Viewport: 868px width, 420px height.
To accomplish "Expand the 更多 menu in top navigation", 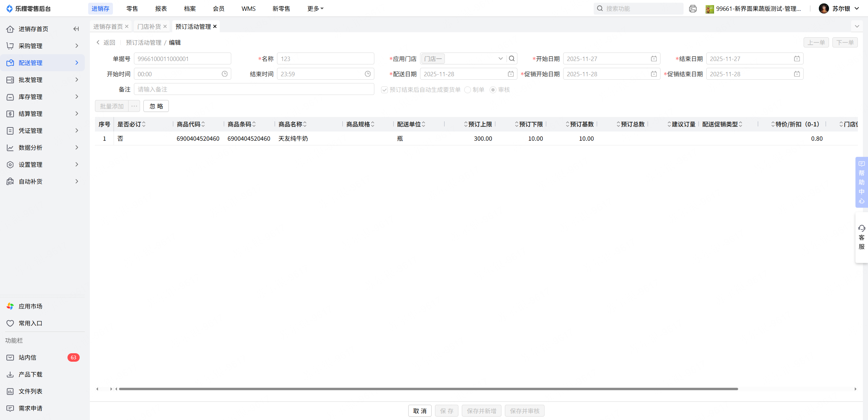I will [315, 8].
